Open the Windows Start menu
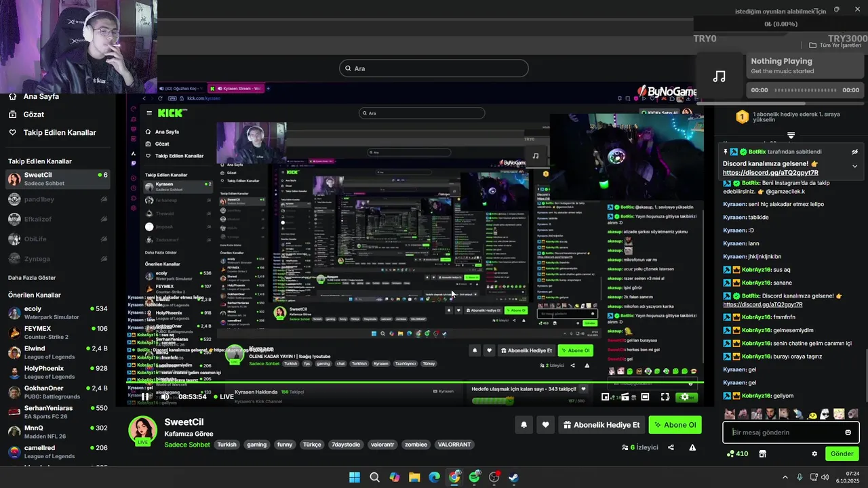The width and height of the screenshot is (868, 488). coord(355,477)
